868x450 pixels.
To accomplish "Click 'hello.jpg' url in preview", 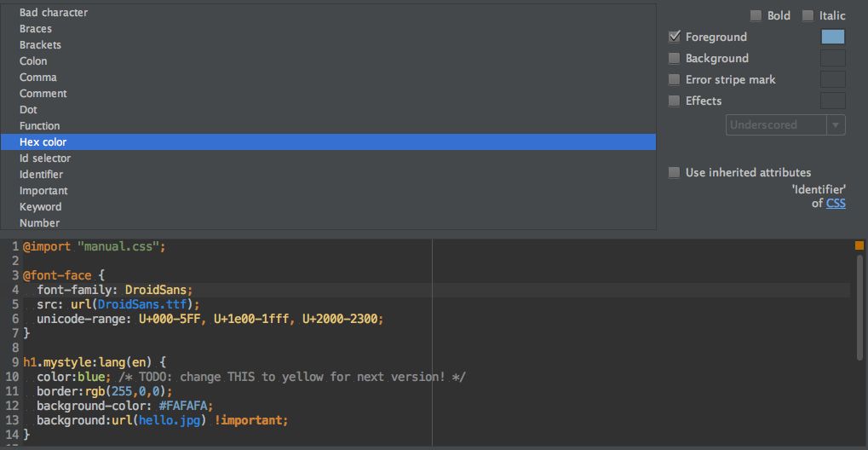I will (170, 421).
